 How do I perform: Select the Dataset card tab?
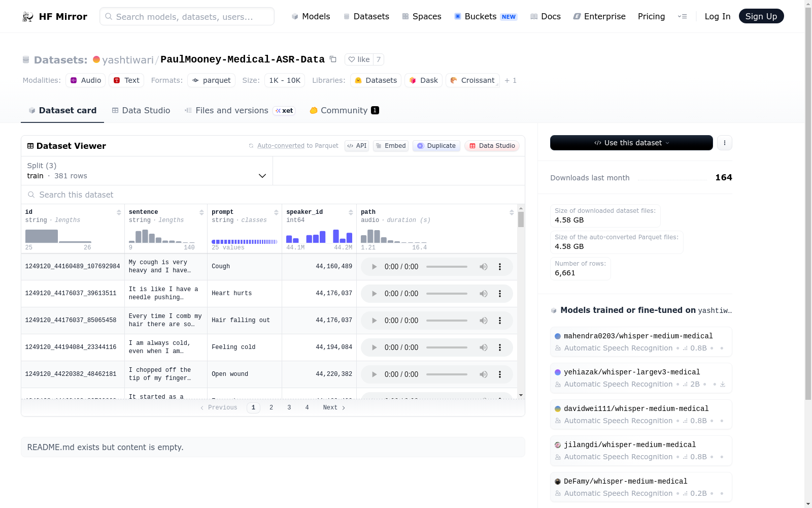62,110
